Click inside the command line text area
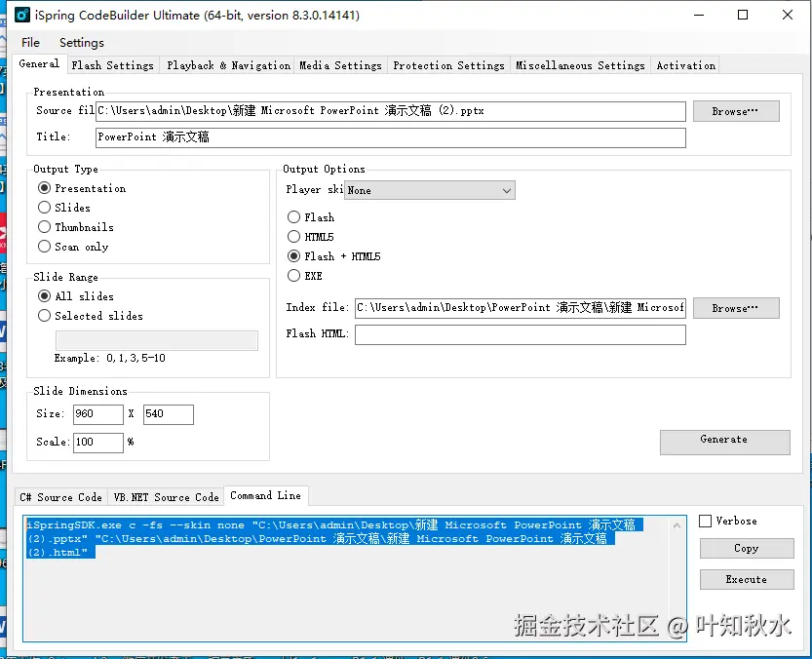This screenshot has width=812, height=659. point(355,579)
